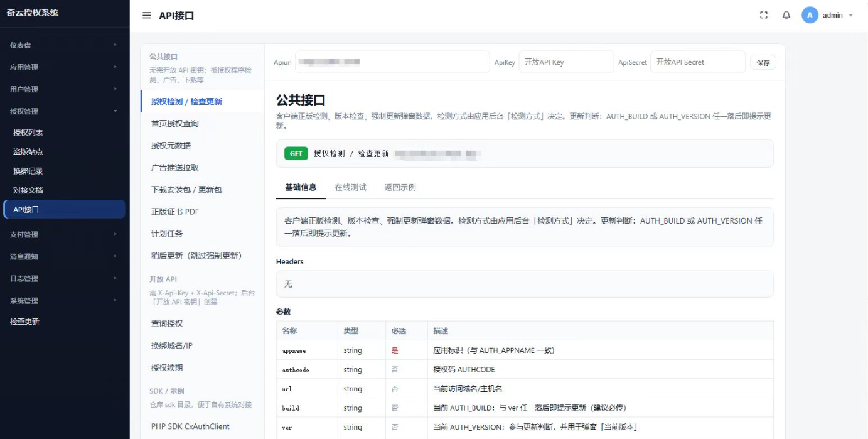
Task: Click the admin avatar circle
Action: pyautogui.click(x=810, y=15)
